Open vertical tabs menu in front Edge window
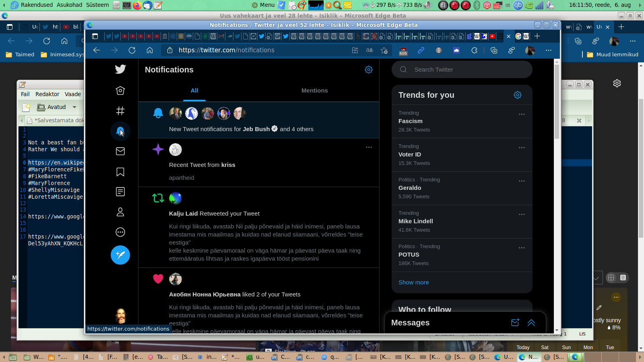The image size is (644, 362). coord(95,36)
